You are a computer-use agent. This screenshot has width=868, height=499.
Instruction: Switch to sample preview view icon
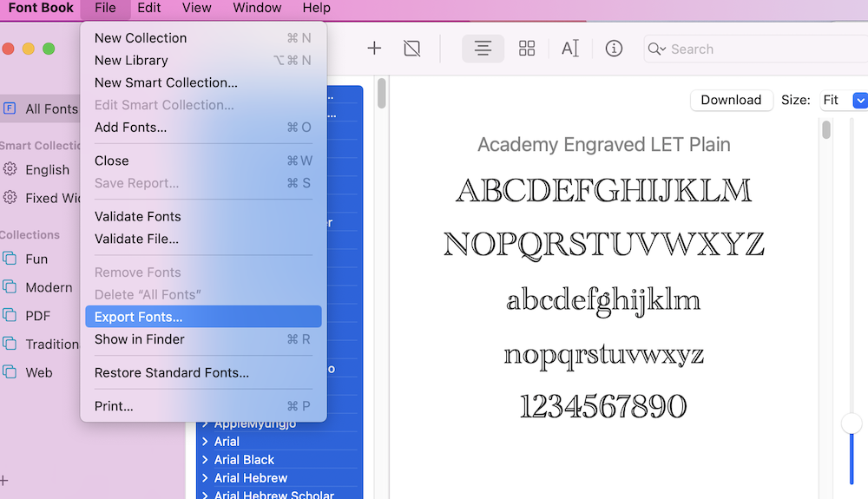483,49
